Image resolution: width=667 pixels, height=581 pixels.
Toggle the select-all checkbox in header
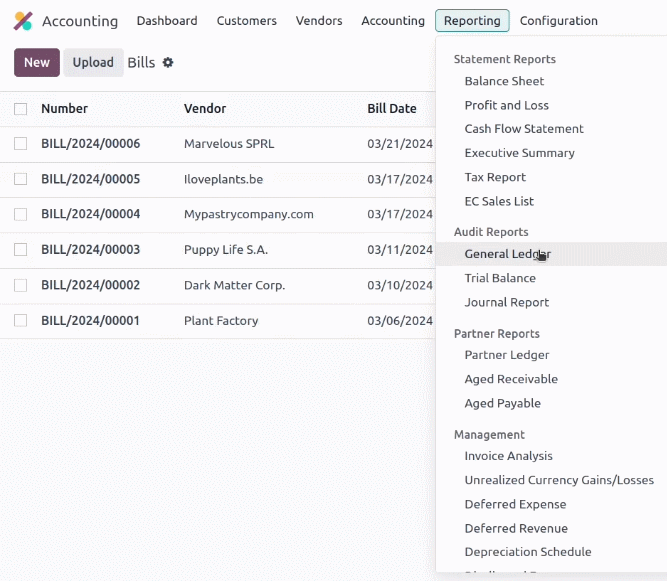[x=20, y=109]
